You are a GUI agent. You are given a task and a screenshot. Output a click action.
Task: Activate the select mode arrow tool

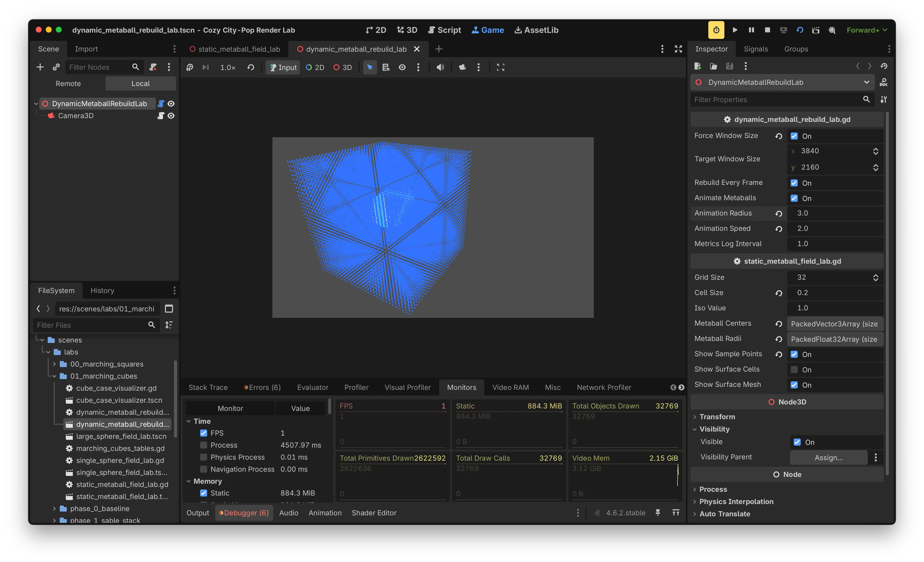370,67
